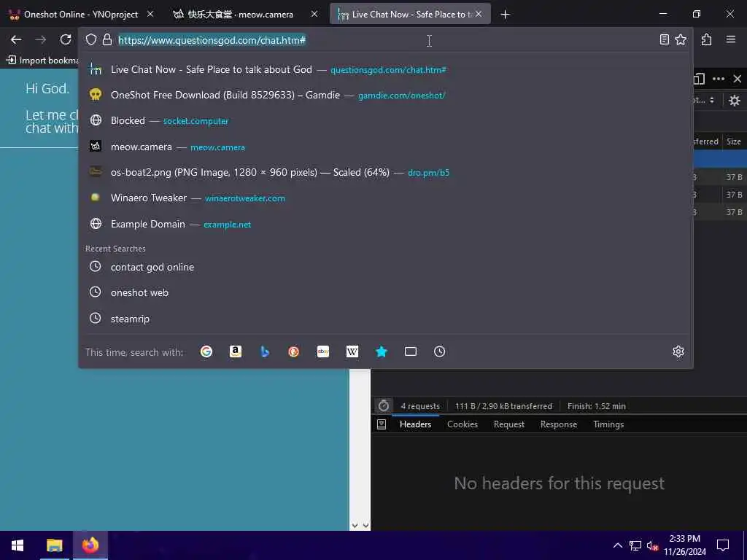Open the meow.camera history suggestion
747x560 pixels.
[385, 147]
